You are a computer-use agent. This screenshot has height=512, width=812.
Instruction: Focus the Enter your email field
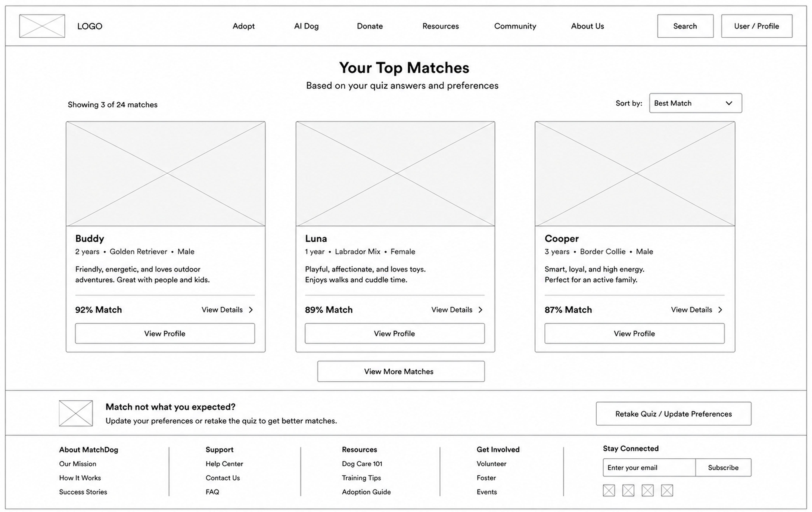649,467
